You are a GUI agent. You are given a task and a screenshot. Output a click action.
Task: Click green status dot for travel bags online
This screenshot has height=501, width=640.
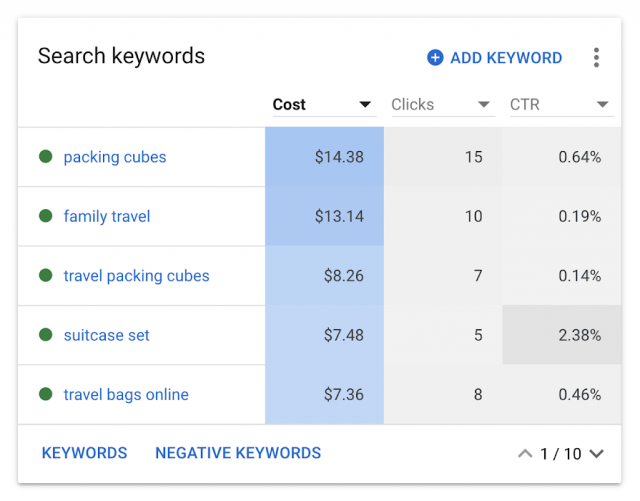tap(45, 394)
